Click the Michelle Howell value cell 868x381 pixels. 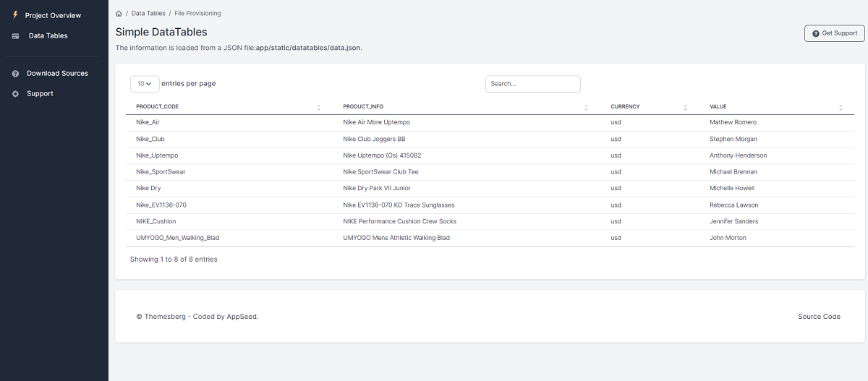point(732,188)
